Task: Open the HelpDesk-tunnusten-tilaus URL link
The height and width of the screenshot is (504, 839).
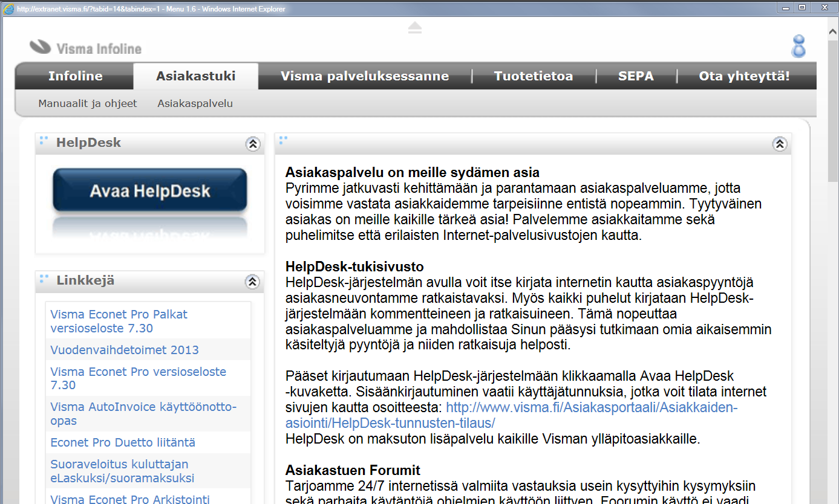Action: (x=511, y=415)
